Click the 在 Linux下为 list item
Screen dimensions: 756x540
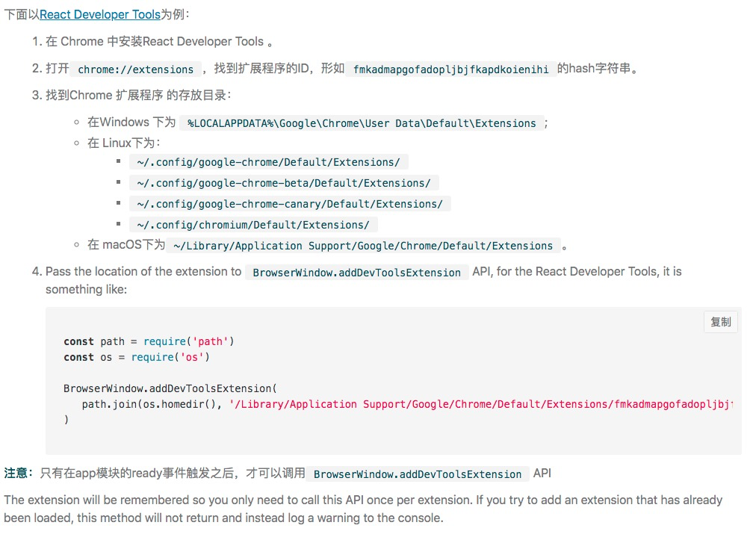click(x=124, y=143)
